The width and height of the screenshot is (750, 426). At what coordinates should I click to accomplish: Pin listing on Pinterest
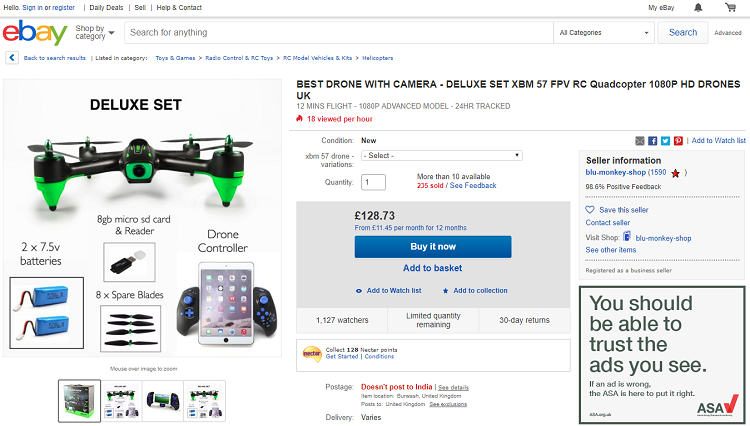(x=678, y=141)
